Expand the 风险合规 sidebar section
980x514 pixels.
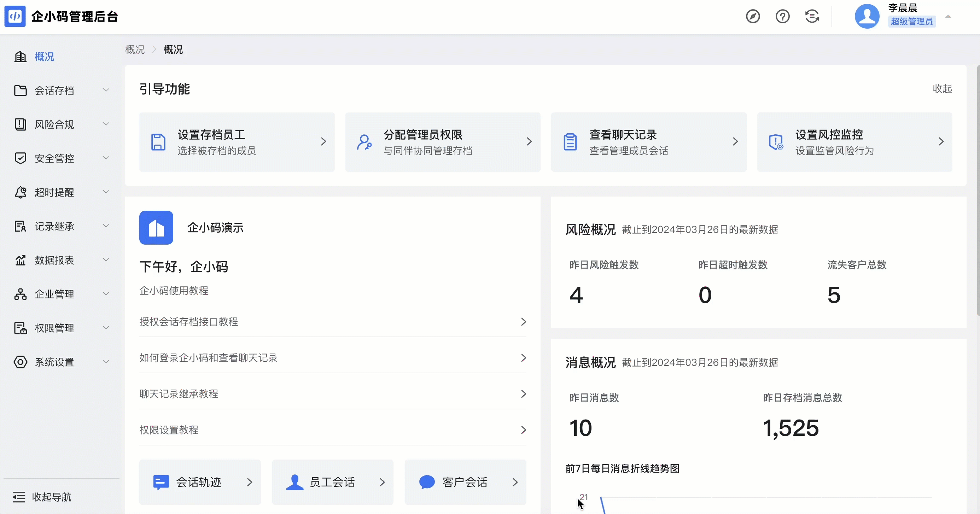click(62, 124)
